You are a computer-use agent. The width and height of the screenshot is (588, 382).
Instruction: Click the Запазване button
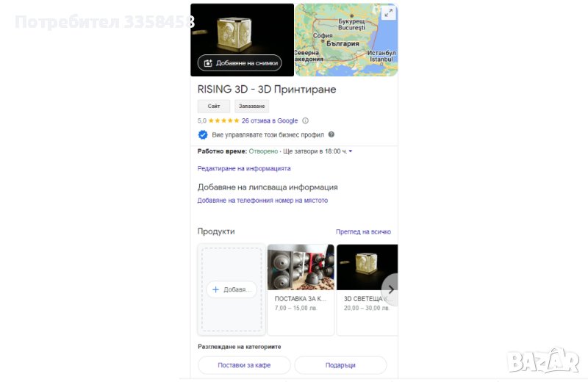click(x=251, y=107)
